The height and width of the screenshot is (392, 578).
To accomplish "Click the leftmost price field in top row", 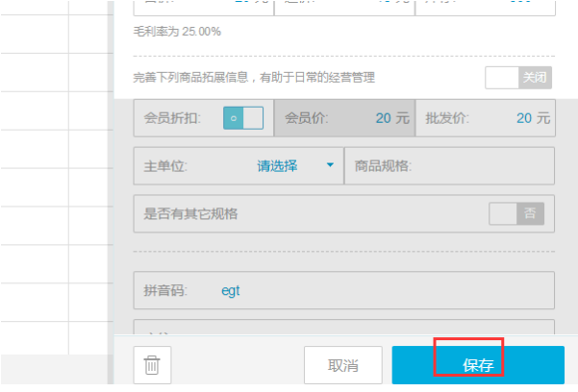I will point(203,5).
